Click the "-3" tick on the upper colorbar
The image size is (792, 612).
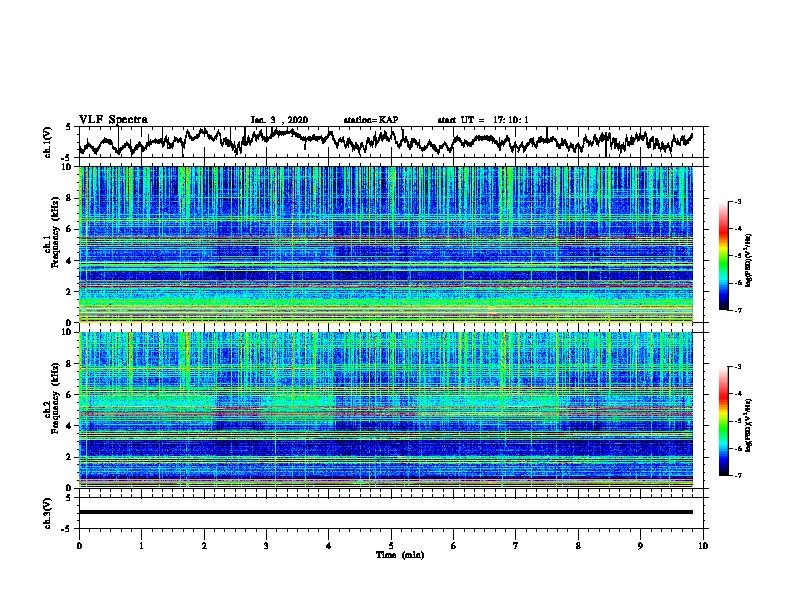[x=738, y=201]
